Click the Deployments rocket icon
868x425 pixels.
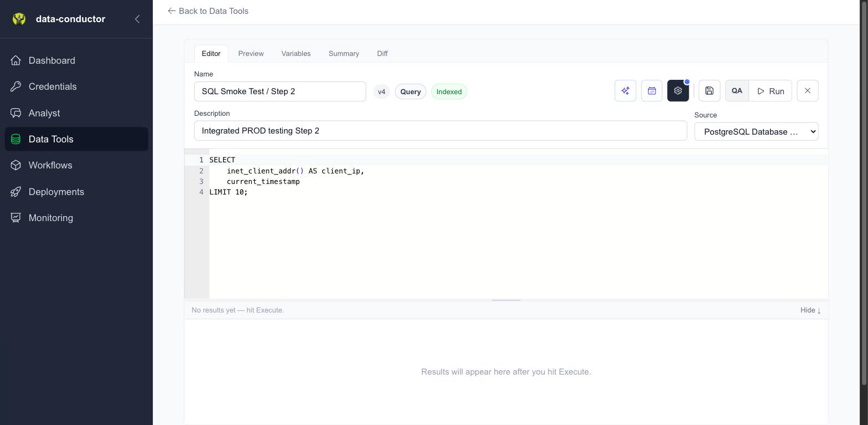click(x=16, y=192)
